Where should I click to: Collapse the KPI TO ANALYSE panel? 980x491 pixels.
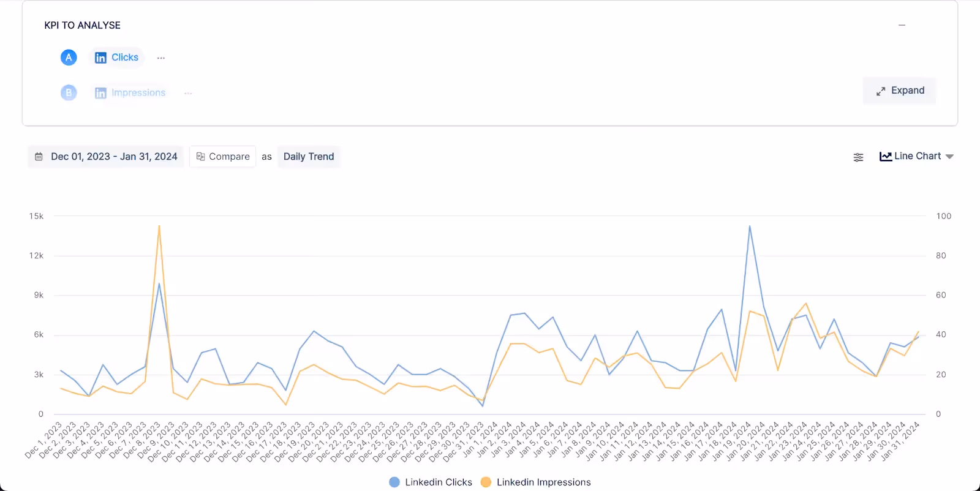point(901,25)
